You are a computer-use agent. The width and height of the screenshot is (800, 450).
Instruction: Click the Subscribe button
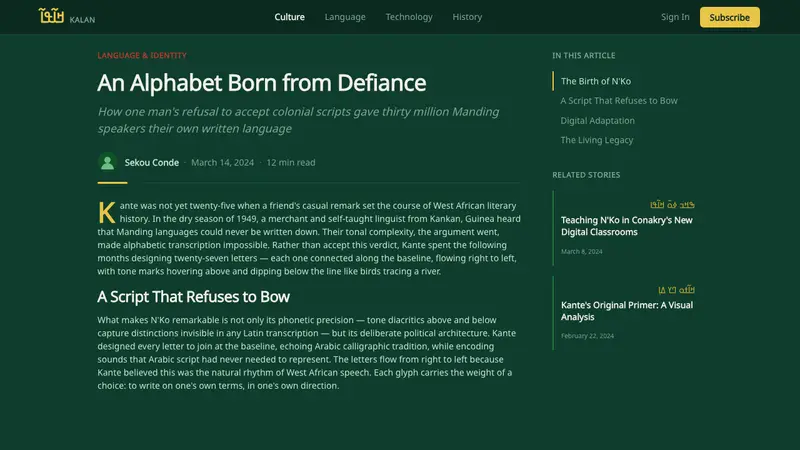729,17
